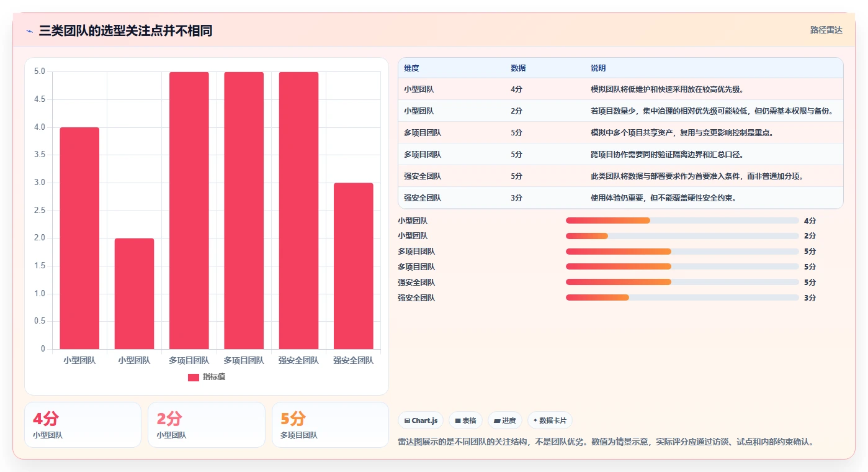This screenshot has width=868, height=472.
Task: Click the Chart.js chip label
Action: click(x=424, y=420)
